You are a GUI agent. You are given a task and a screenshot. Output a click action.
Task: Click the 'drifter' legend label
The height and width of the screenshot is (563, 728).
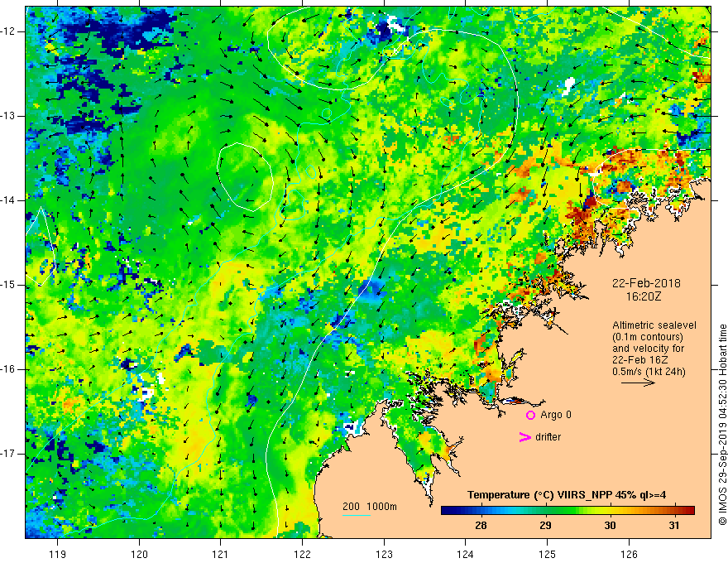click(548, 437)
